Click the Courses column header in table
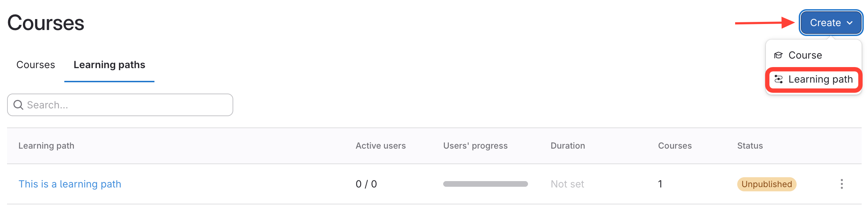This screenshot has height=221, width=868. tap(675, 146)
